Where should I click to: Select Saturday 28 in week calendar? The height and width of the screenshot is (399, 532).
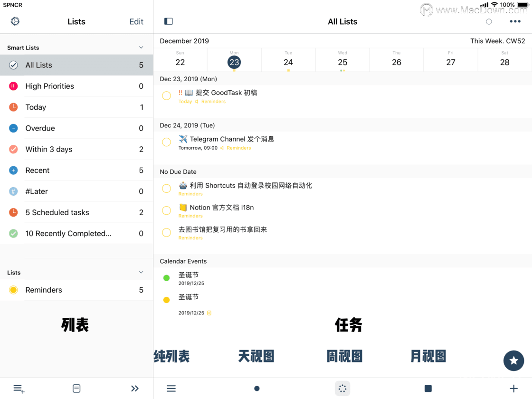pyautogui.click(x=504, y=60)
